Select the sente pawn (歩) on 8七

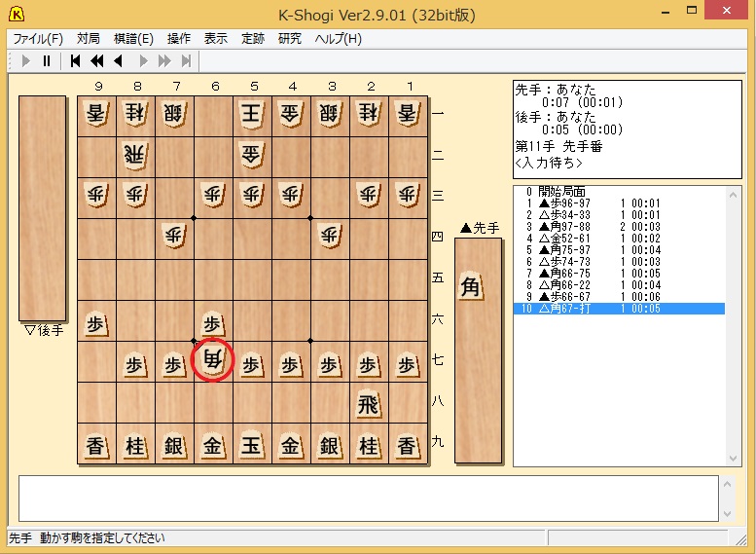click(x=135, y=365)
